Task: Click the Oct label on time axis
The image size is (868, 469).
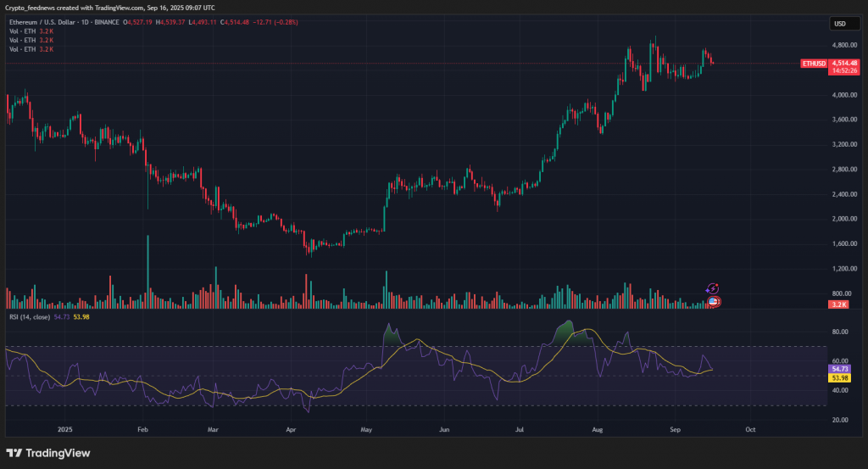Action: pos(750,431)
